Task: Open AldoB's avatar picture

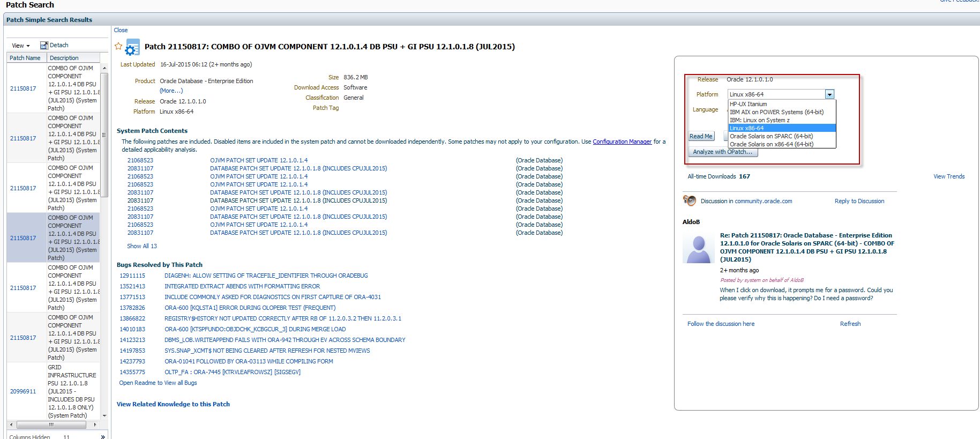Action: coord(699,249)
